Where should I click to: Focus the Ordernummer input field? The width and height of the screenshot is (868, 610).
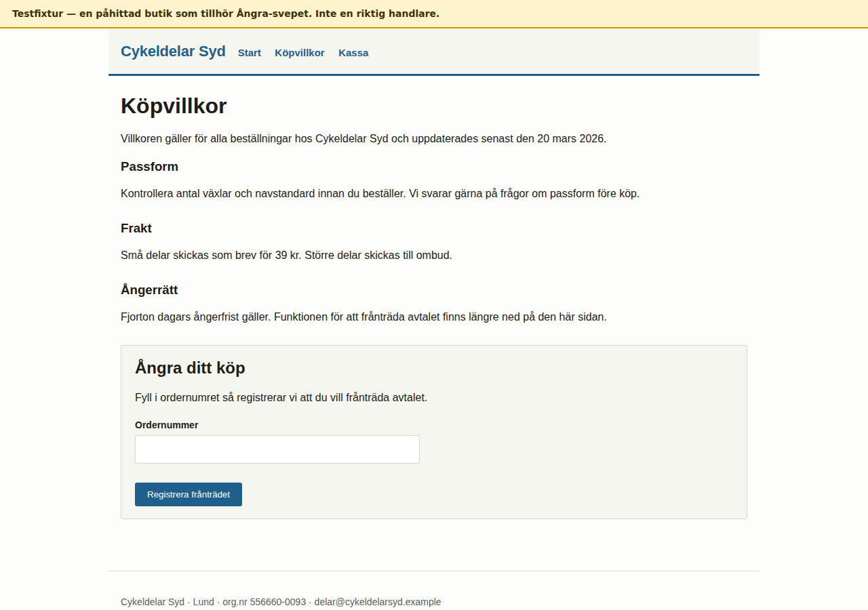tap(277, 449)
